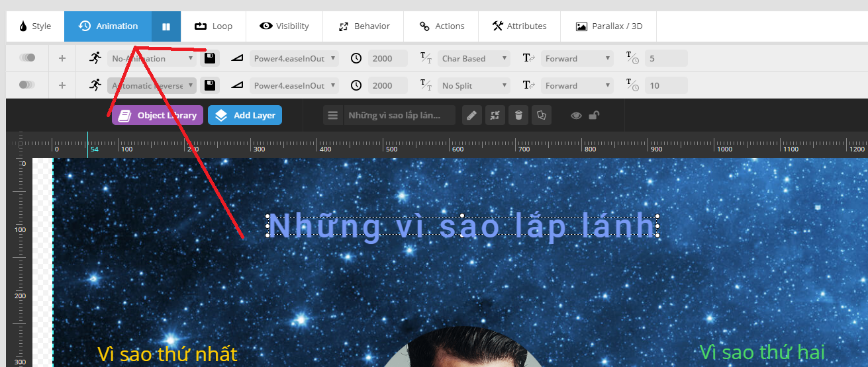The height and width of the screenshot is (367, 868).
Task: Click the split direction icon in the Char Based row
Action: click(x=528, y=58)
